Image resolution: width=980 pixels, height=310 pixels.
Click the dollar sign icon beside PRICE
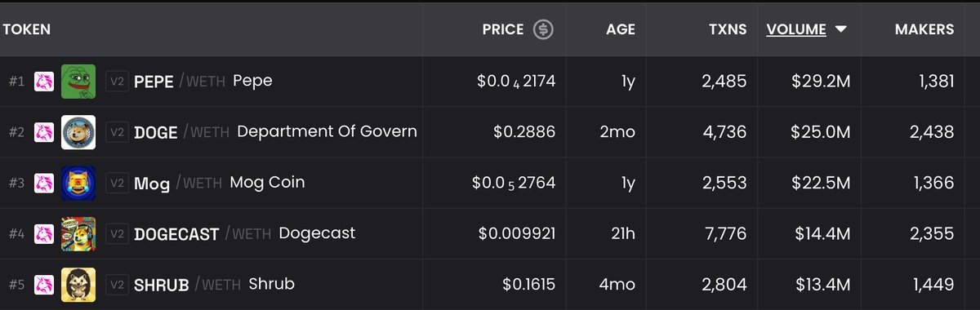543,29
